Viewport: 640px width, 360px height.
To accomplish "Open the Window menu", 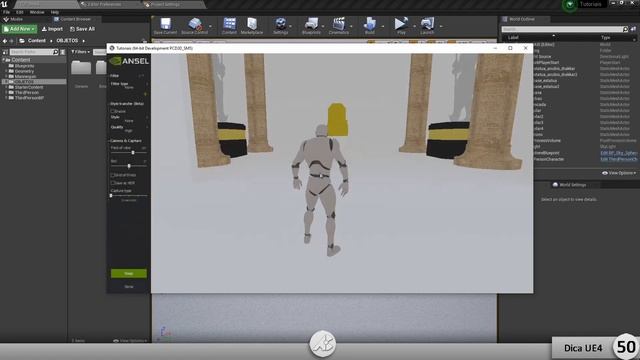I will (x=37, y=12).
